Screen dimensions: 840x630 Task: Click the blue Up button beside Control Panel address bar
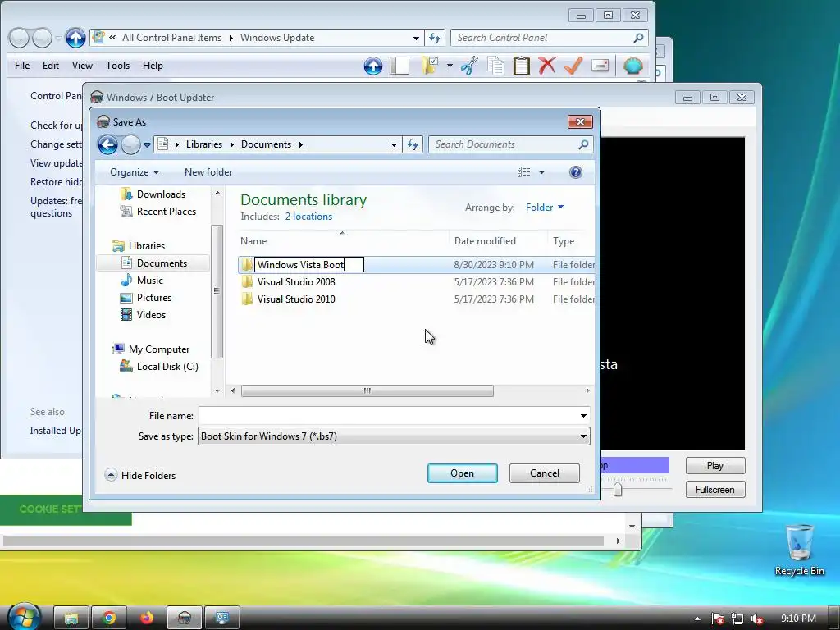point(75,38)
